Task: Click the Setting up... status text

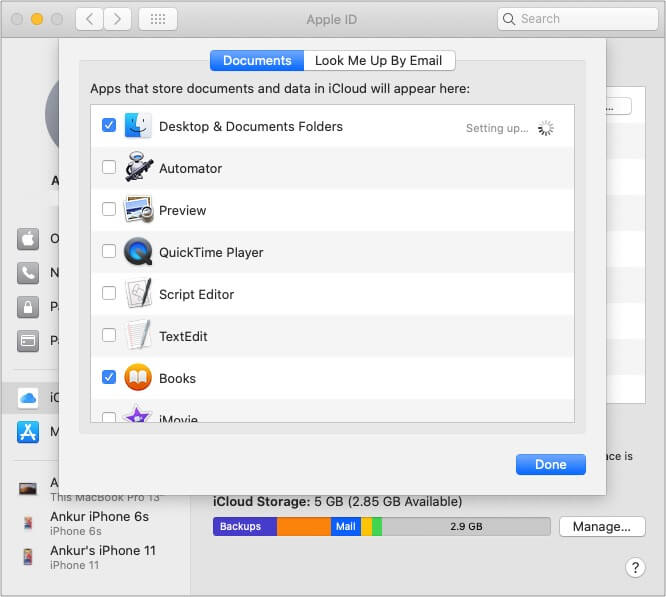Action: point(497,128)
